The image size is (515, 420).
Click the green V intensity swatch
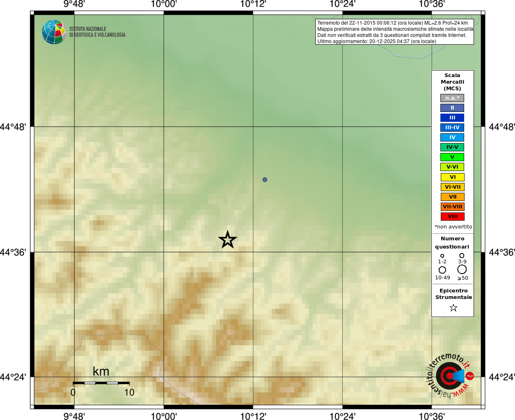pyautogui.click(x=452, y=157)
